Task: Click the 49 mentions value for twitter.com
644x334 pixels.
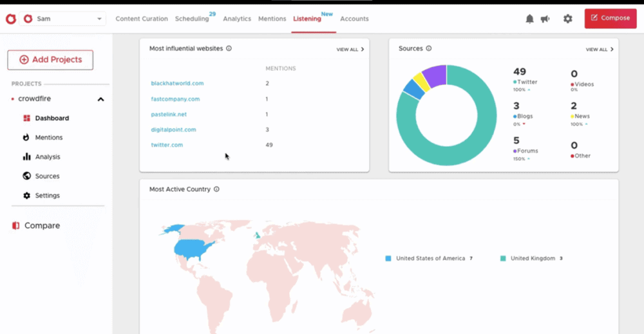Action: [x=269, y=145]
